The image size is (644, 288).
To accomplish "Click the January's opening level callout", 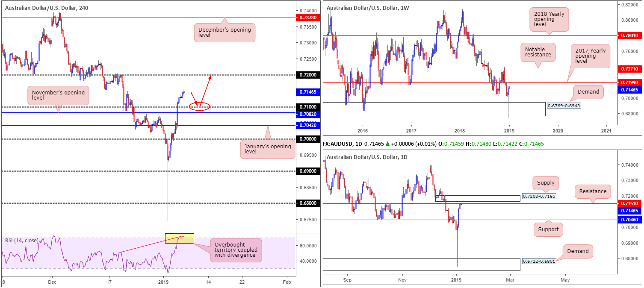I will [268, 149].
